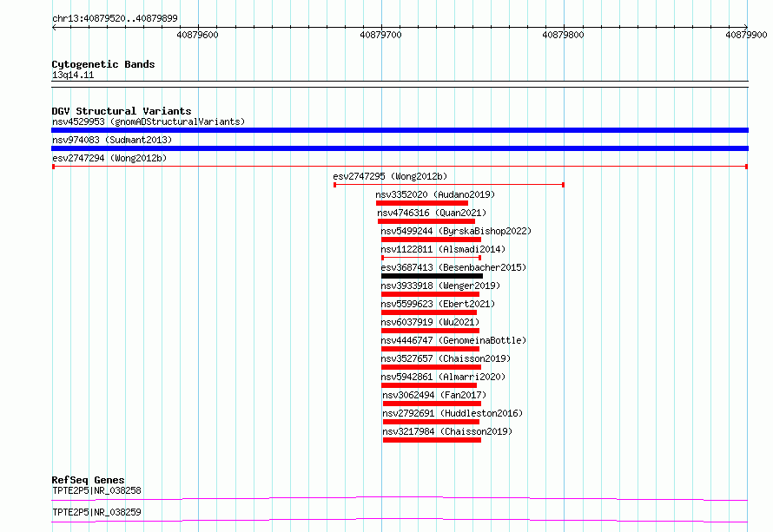Viewport: 773px width, 532px height.
Task: Open the nsv3062494 (Fan2017) variant
Action: pyautogui.click(x=434, y=395)
